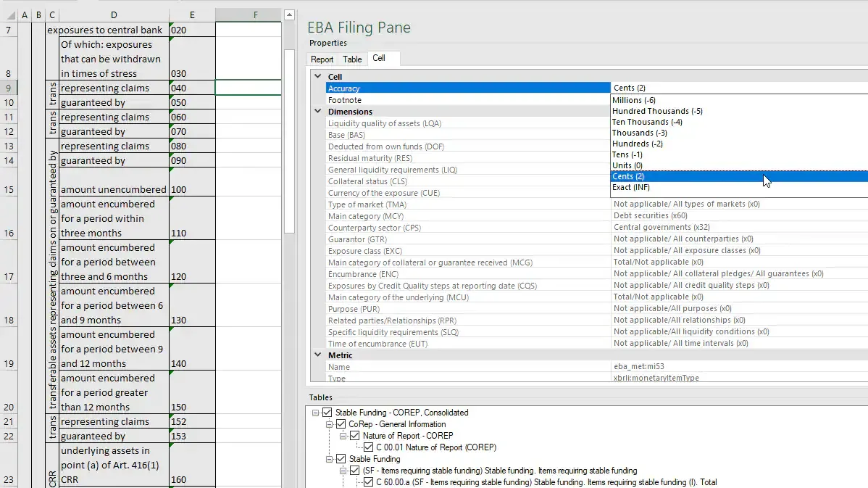Viewport: 868px width, 488px height.
Task: Uncheck the C 00.01 Nature of Report checkbox
Action: click(x=369, y=447)
